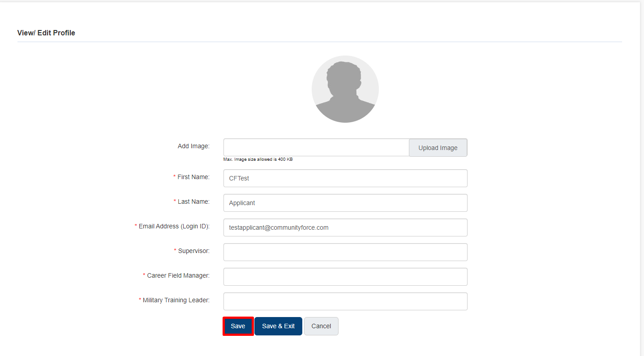Click the 'Max. Image size allowed is 400 KB' note
644x356 pixels.
pyautogui.click(x=258, y=159)
